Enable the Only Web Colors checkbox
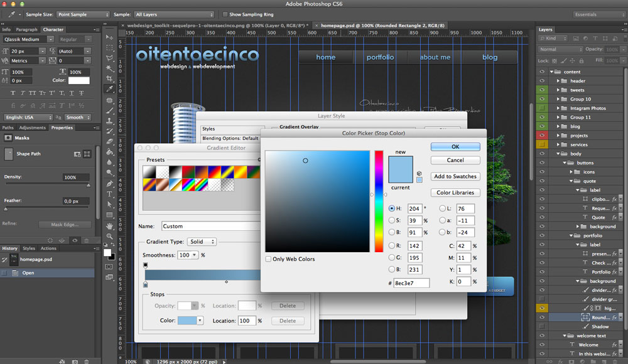 click(x=268, y=259)
